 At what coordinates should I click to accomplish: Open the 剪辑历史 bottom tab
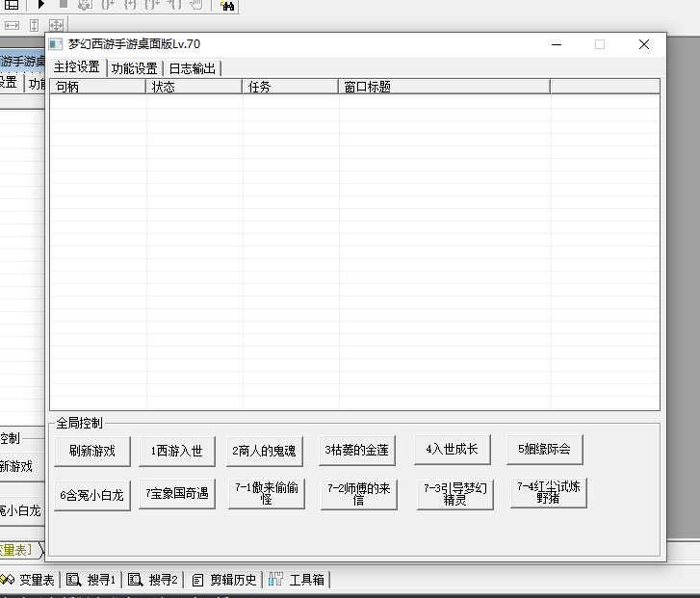click(x=224, y=580)
